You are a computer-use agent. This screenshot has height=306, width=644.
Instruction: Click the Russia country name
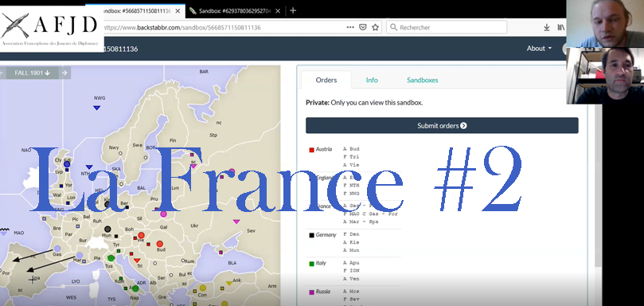tap(323, 291)
